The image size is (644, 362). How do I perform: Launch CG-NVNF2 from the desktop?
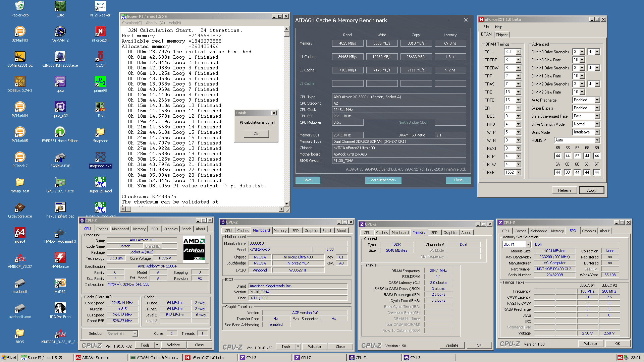pos(60,34)
